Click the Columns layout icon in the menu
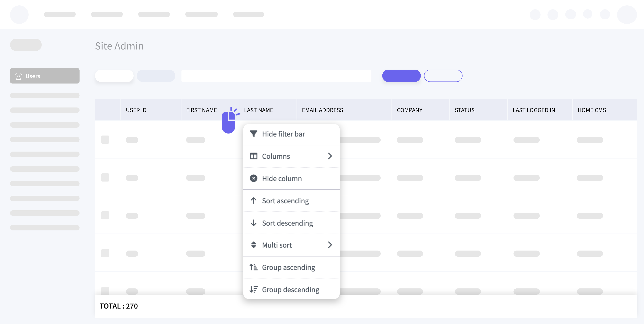The width and height of the screenshot is (644, 324). (x=253, y=156)
